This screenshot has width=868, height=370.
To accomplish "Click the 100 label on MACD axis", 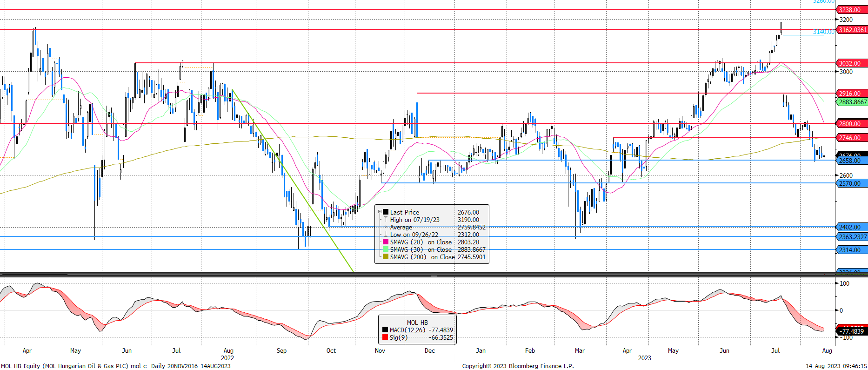I will pyautogui.click(x=844, y=283).
